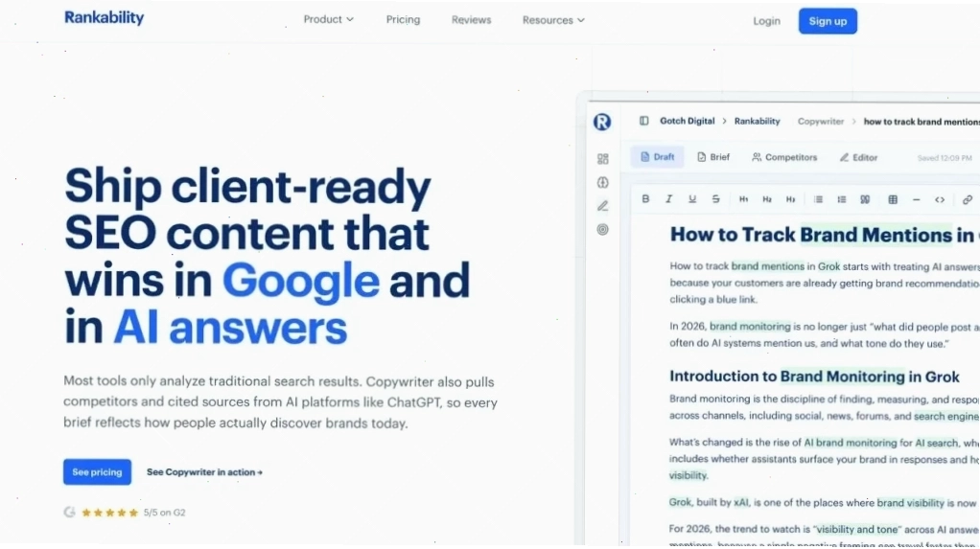Open the compass icon in app sidebar
Image resolution: width=980 pixels, height=549 pixels.
(x=602, y=182)
